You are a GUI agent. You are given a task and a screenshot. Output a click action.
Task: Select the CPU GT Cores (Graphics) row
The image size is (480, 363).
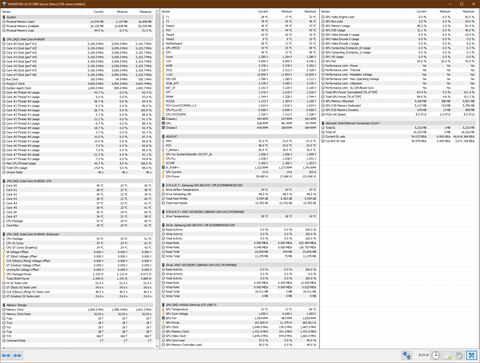[78, 248]
